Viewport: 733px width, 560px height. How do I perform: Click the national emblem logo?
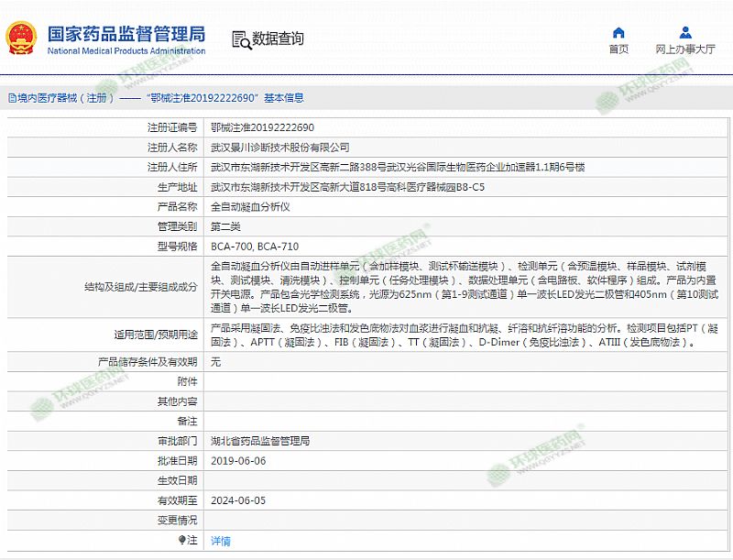pyautogui.click(x=23, y=38)
